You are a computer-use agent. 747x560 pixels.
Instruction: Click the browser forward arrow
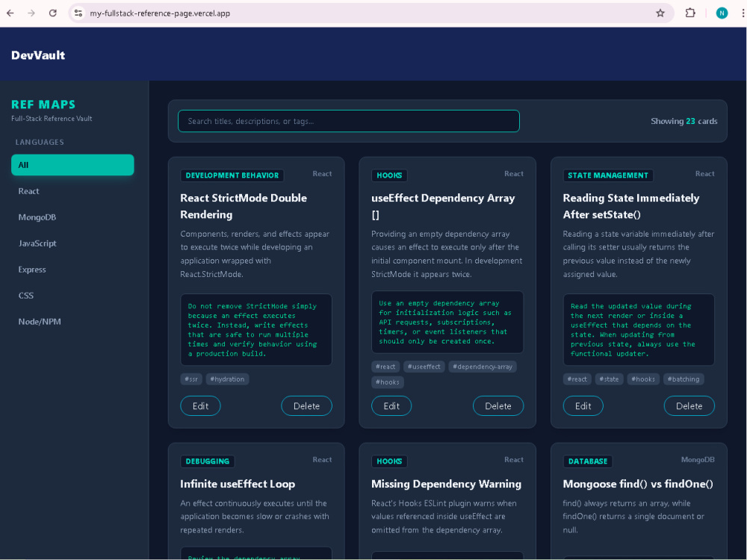pyautogui.click(x=31, y=13)
